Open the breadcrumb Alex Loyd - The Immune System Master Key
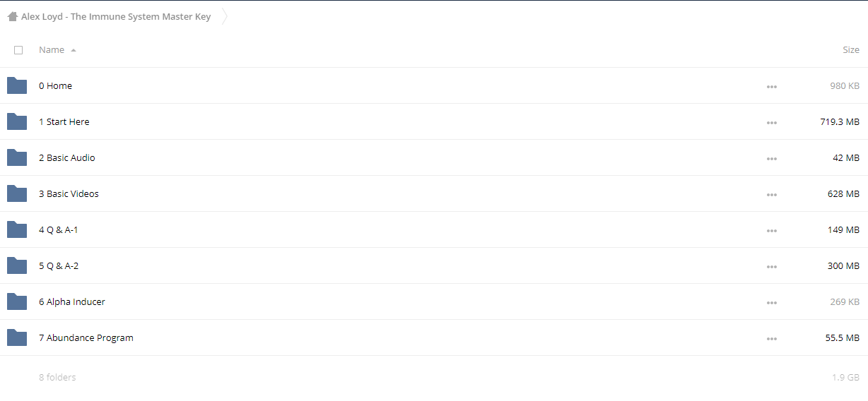This screenshot has width=868, height=401. 116,17
